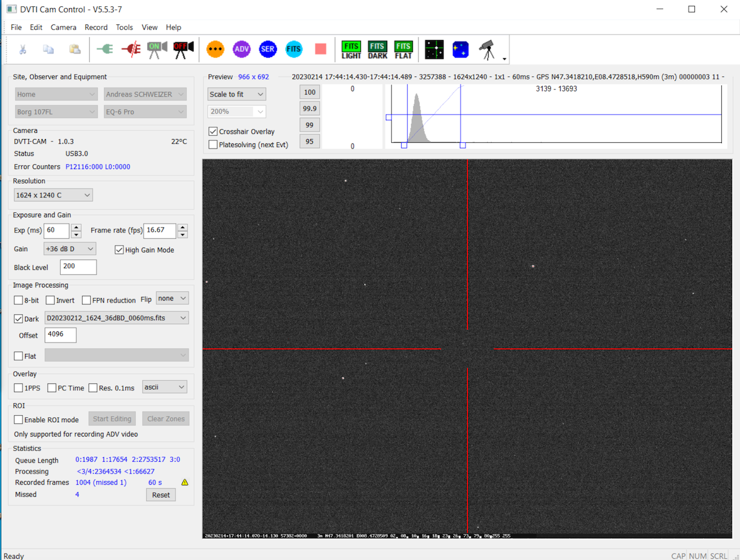Open the telescope toolbar icon
740x560 pixels.
(487, 49)
